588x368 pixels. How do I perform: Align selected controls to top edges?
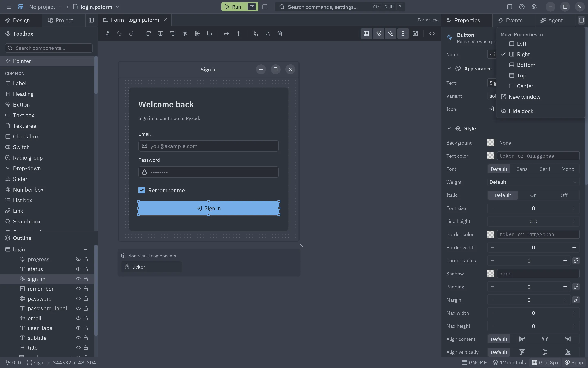185,34
